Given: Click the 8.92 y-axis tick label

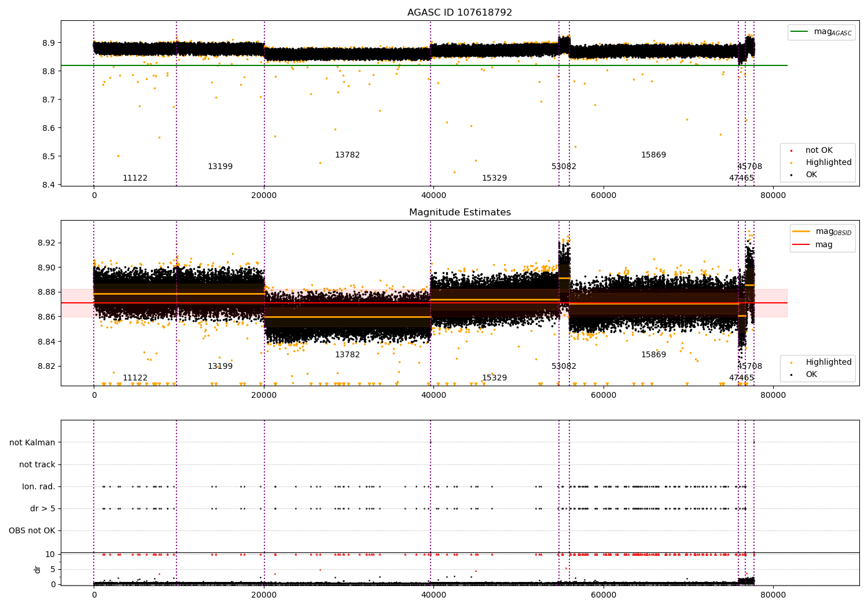Looking at the screenshot, I should click(x=46, y=243).
